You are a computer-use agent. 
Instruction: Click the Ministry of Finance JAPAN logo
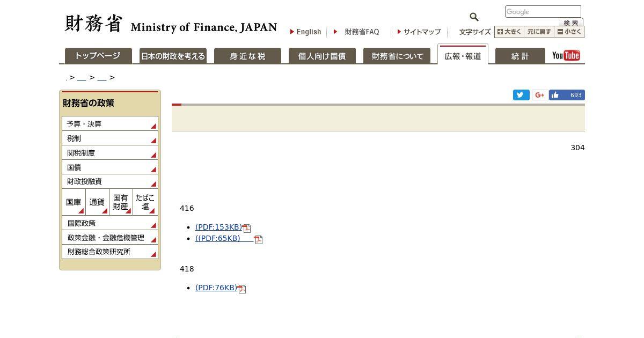click(x=171, y=24)
